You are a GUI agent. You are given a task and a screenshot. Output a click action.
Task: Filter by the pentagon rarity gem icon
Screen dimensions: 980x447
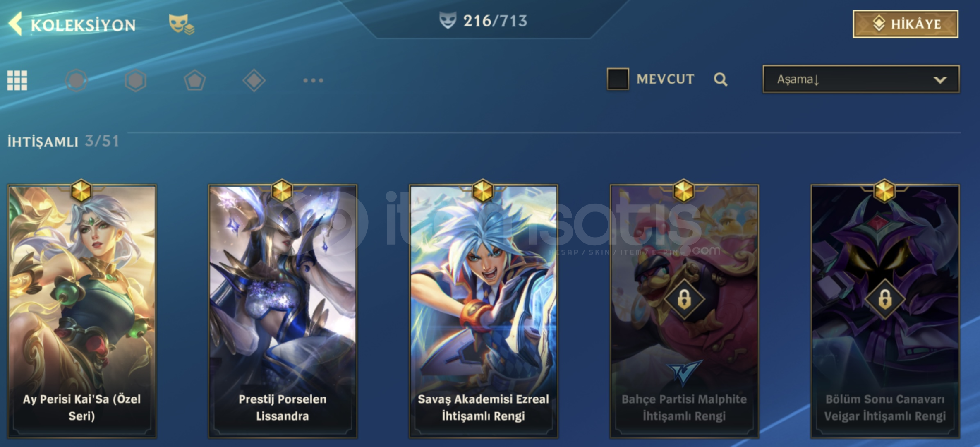click(x=195, y=80)
